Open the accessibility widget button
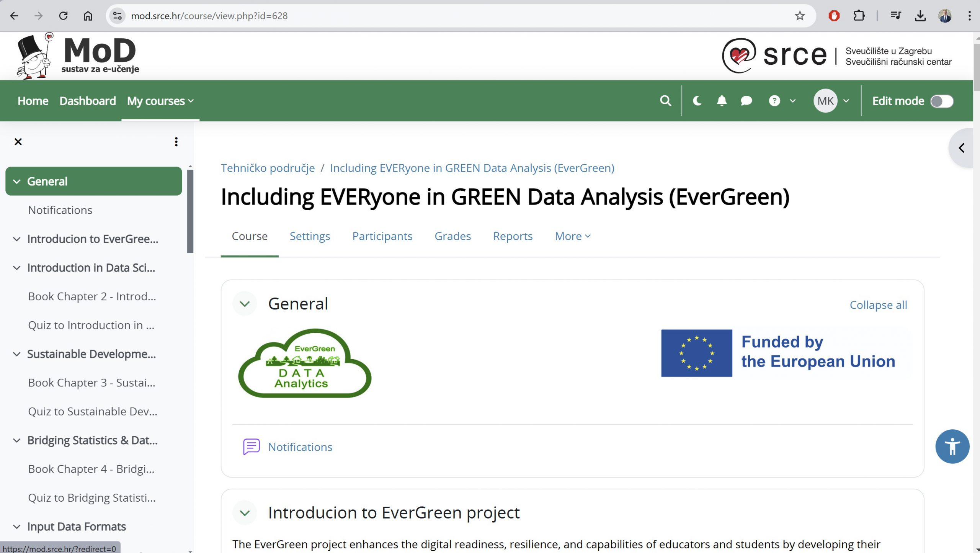Screen dimensions: 980x553 point(952,447)
